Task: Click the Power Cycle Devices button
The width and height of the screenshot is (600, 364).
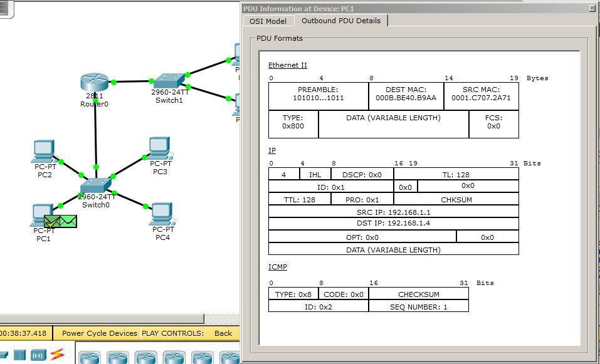Action: 99,333
